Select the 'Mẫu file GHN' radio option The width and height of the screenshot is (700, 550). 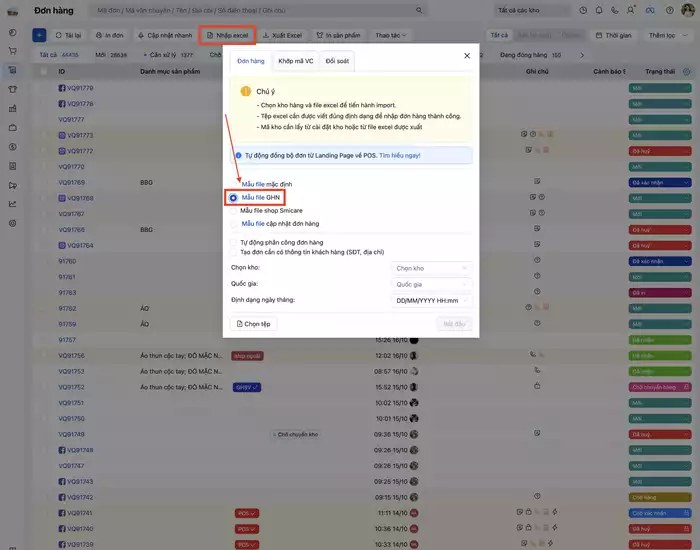pos(233,198)
